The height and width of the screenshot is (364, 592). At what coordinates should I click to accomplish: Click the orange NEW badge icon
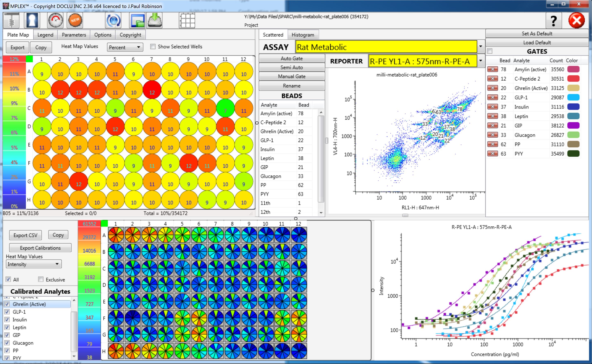pos(75,20)
